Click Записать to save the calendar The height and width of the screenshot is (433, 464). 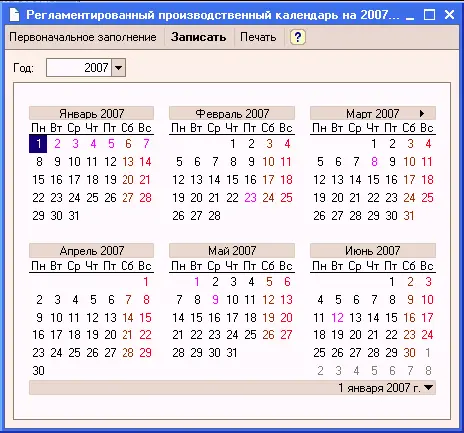click(198, 37)
